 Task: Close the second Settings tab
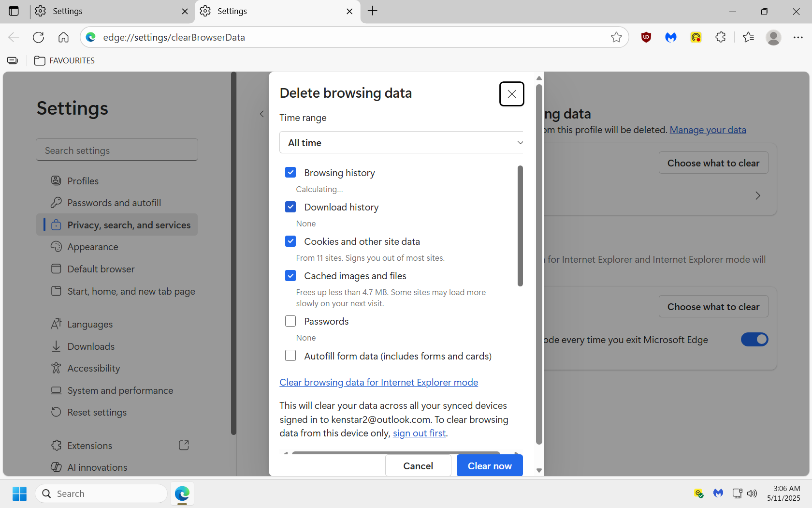pos(349,11)
